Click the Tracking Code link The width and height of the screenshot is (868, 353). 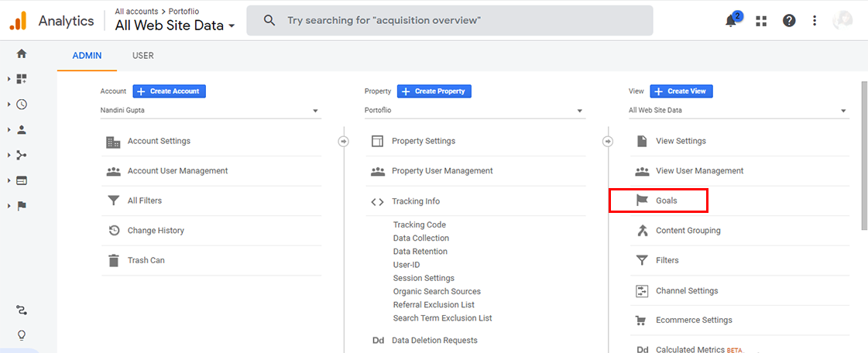(x=419, y=224)
